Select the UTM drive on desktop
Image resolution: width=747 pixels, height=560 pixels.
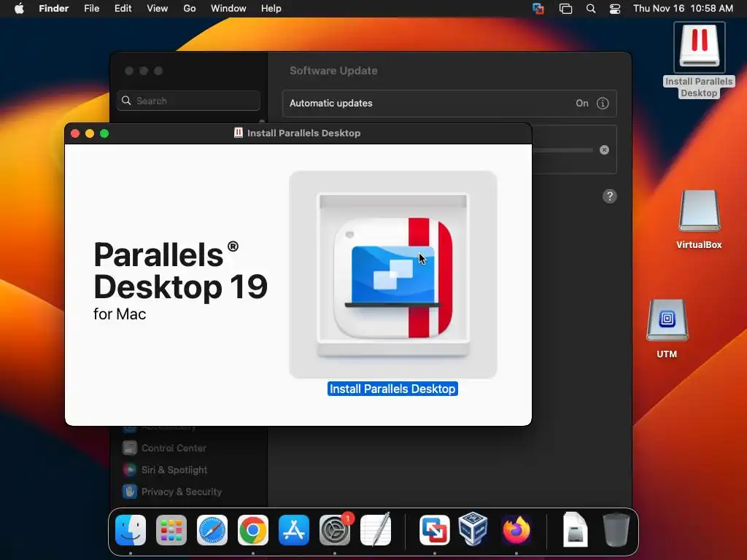pos(667,329)
